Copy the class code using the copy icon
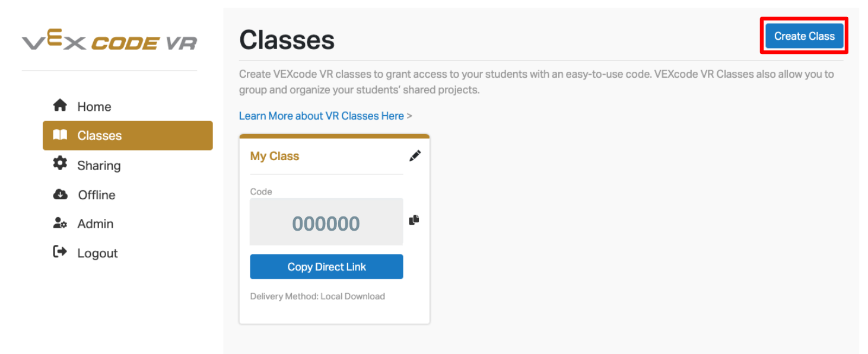868x354 pixels. [x=414, y=220]
